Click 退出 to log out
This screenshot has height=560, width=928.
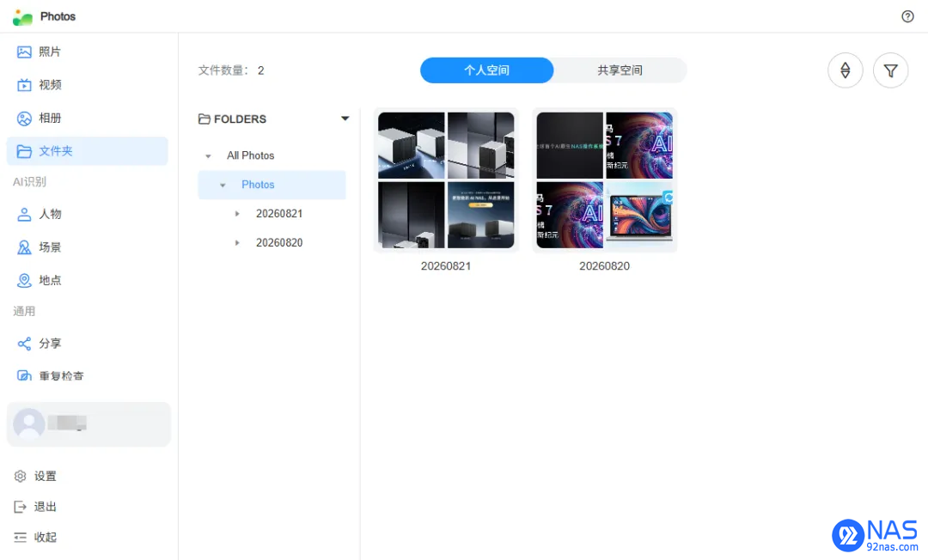(45, 507)
